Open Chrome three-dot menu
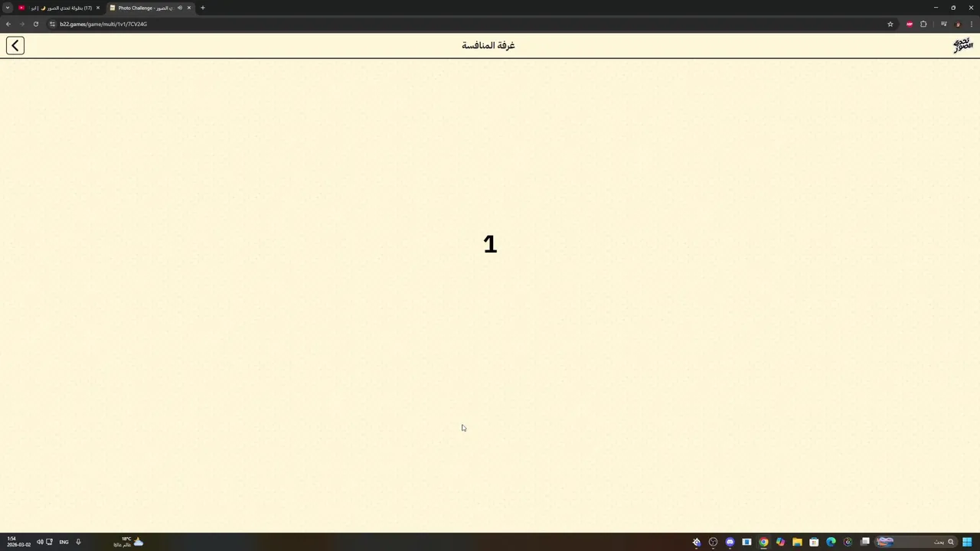 click(971, 24)
